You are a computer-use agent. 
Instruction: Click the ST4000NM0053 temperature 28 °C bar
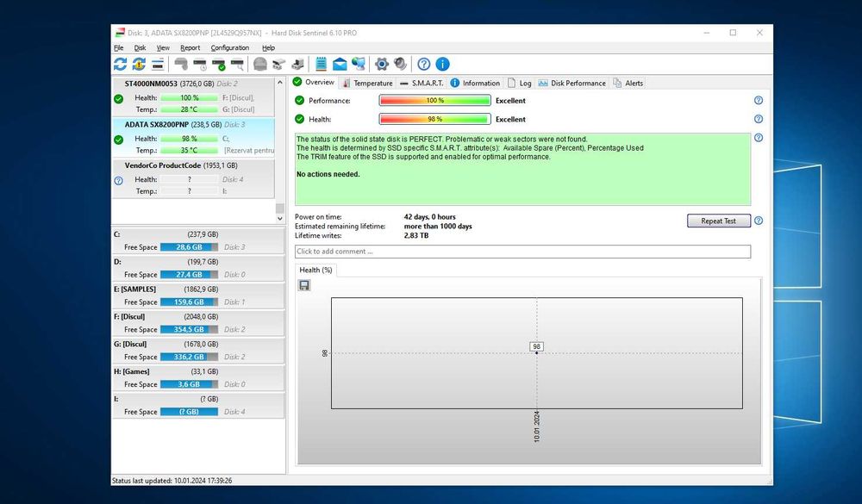click(x=189, y=109)
